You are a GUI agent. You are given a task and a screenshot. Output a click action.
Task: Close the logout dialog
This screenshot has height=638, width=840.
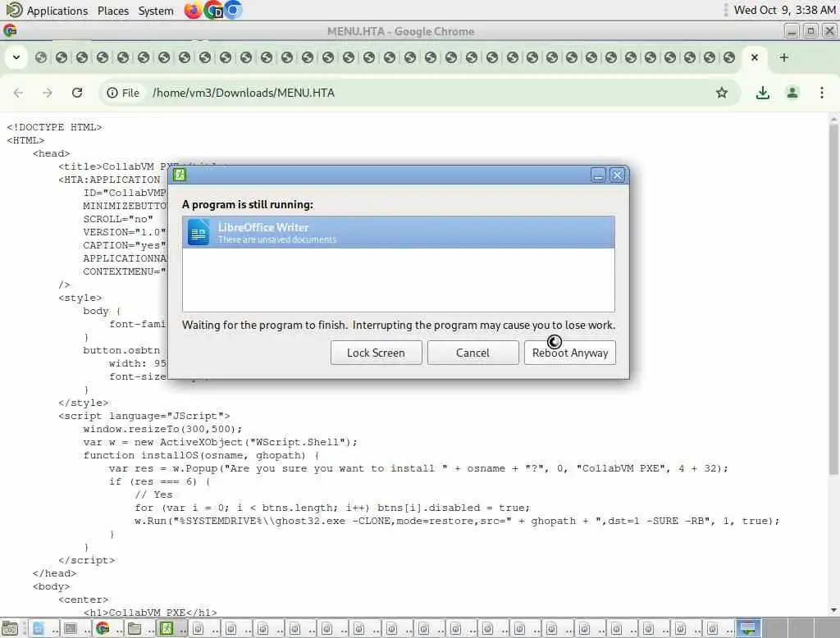[x=617, y=175]
